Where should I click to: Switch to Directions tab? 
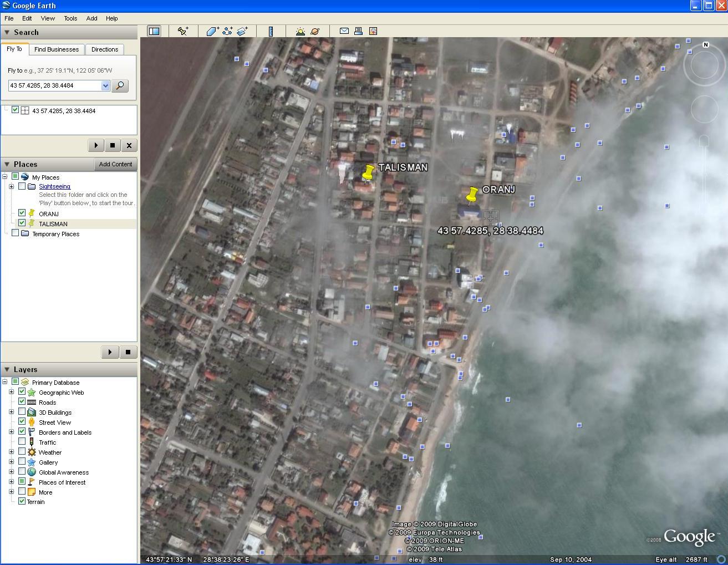click(105, 49)
